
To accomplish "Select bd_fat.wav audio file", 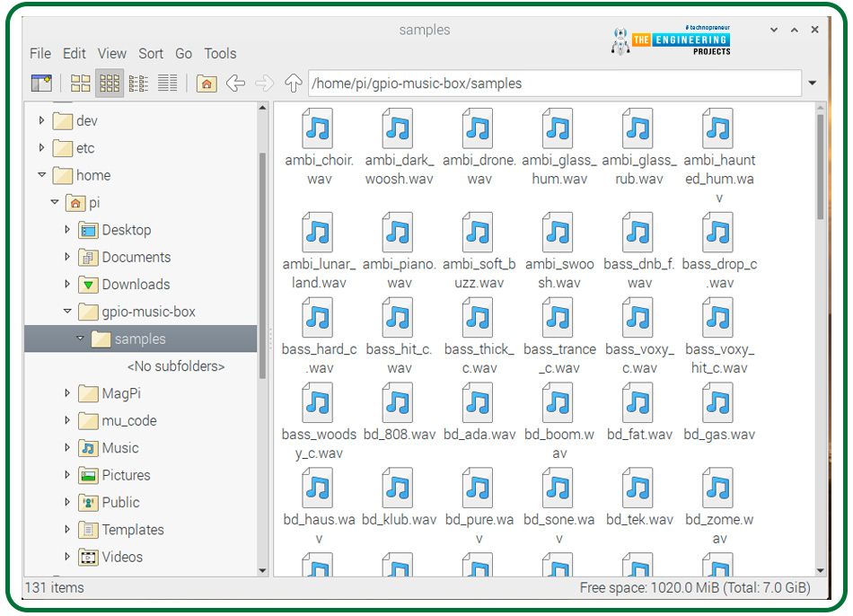I will (x=638, y=412).
